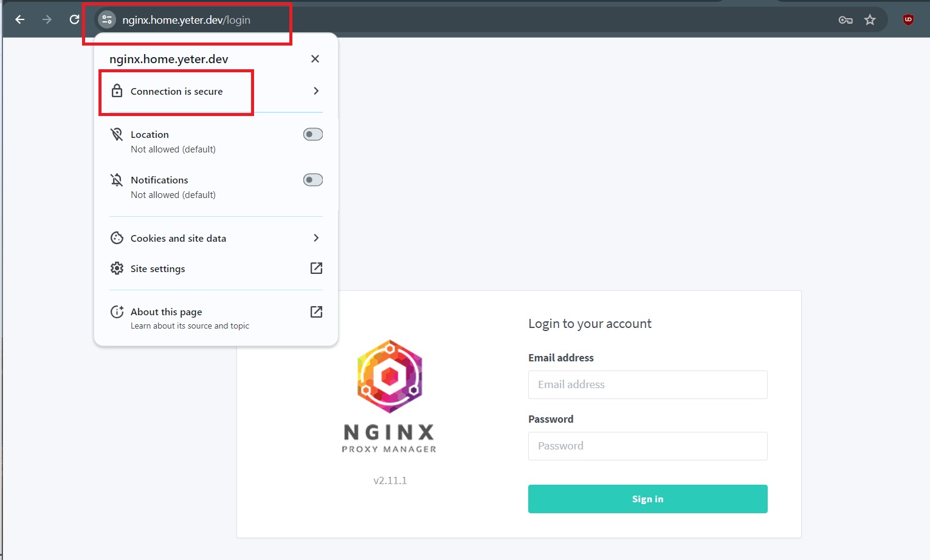Click the Sign in button
This screenshot has height=560, width=930.
click(647, 499)
